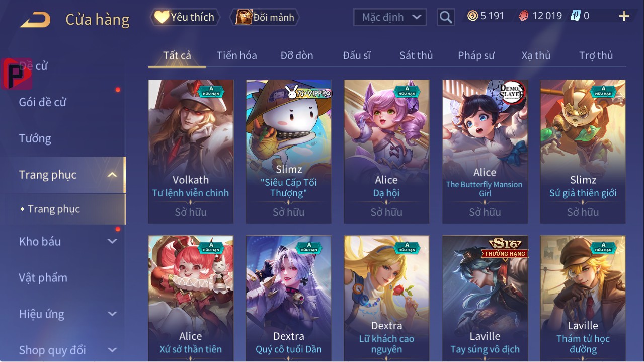This screenshot has width=644, height=362.
Task: Go back using the return arrow icon
Action: point(35,20)
